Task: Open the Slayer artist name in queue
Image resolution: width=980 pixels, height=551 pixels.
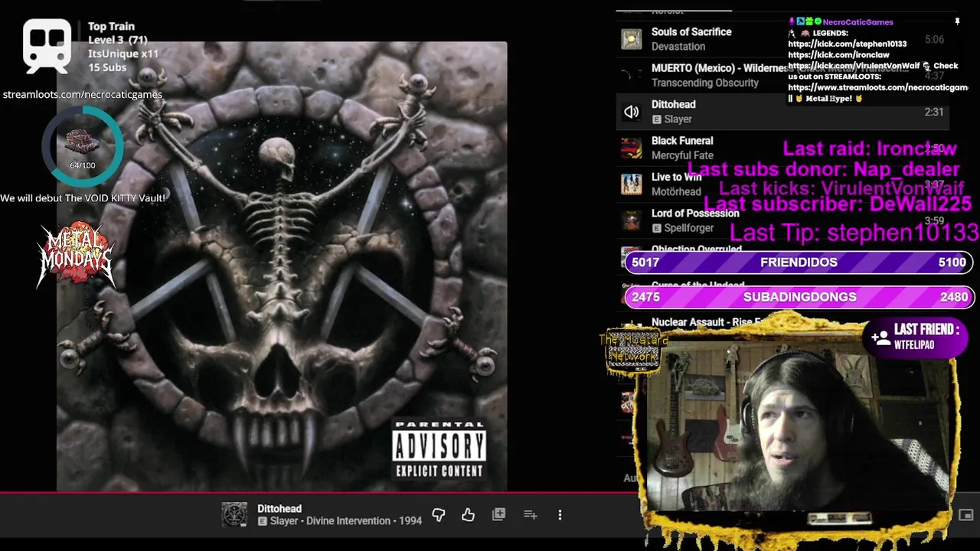Action: pos(678,119)
